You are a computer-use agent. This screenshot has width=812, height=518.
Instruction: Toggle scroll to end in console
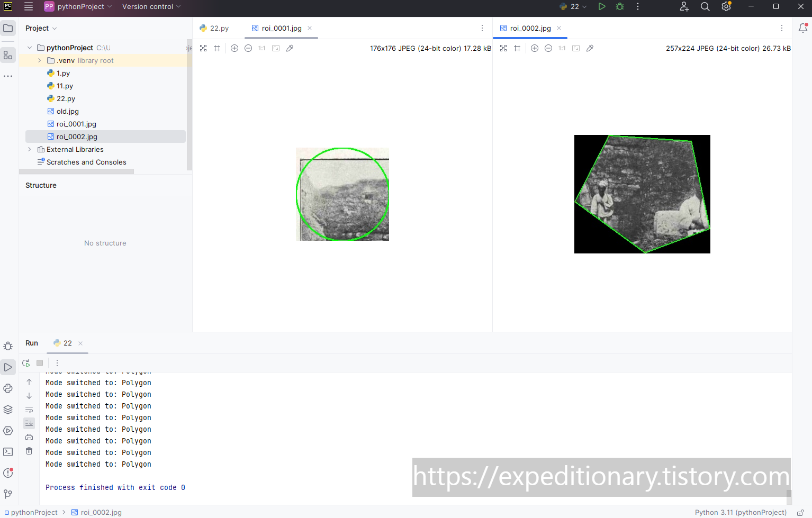click(29, 423)
